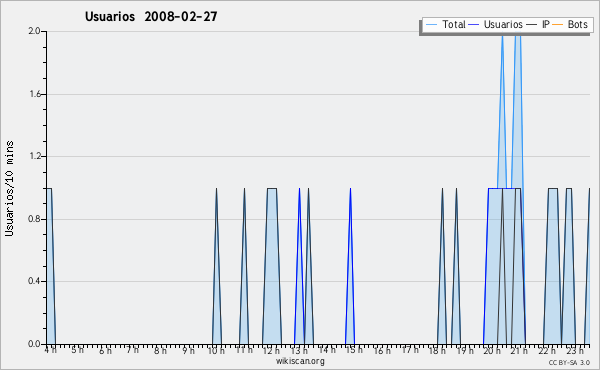Click the '6 h' x-axis label
Image resolution: width=600 pixels, height=370 pixels.
[x=105, y=350]
